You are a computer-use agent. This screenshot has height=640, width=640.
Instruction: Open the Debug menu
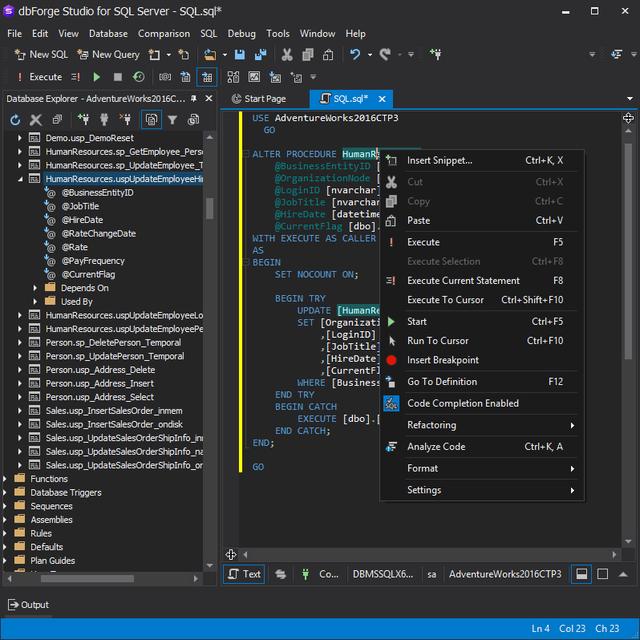point(241,33)
